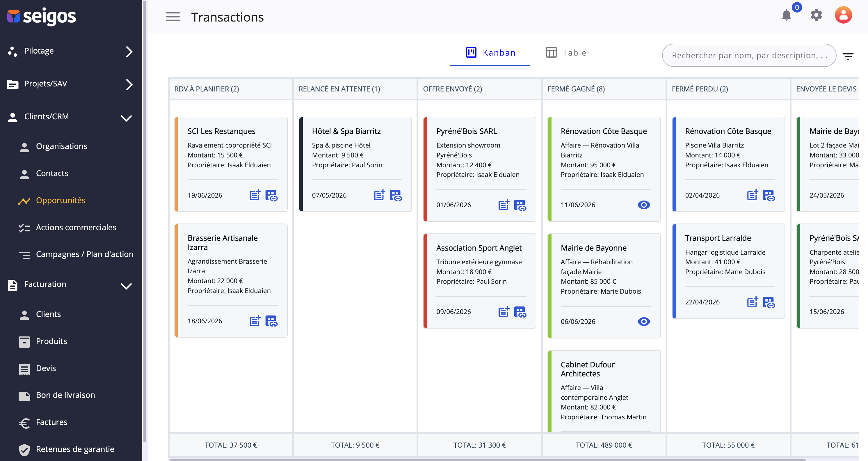Select the Kanban view tab
The image size is (868, 461).
(x=490, y=53)
